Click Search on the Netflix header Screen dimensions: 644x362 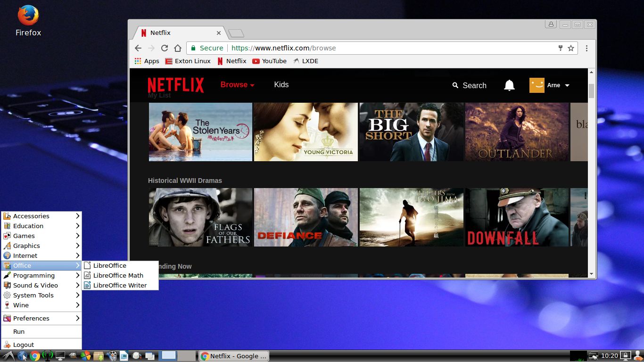469,85
